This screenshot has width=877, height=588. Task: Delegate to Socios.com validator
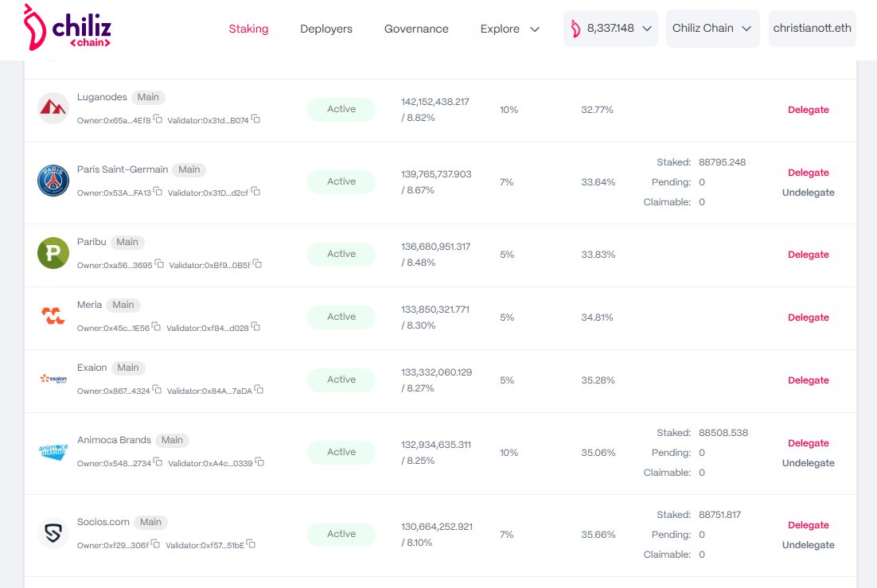tap(809, 525)
